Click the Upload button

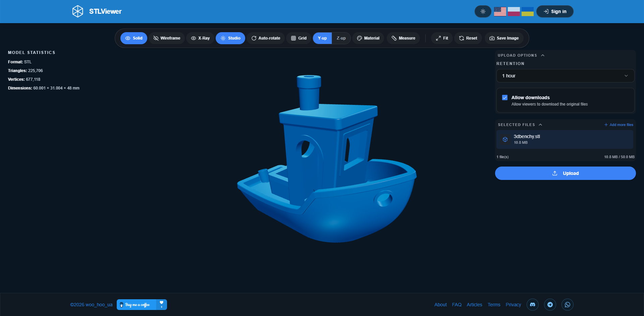(x=565, y=173)
